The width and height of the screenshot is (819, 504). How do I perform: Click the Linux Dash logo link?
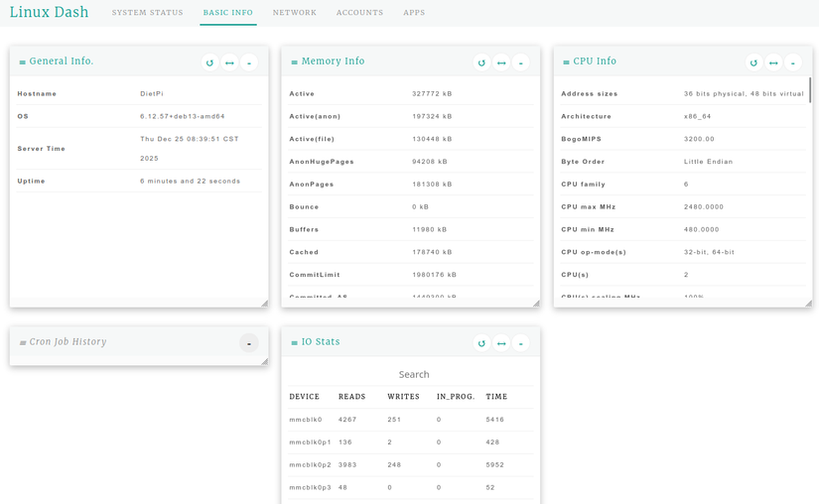point(49,13)
